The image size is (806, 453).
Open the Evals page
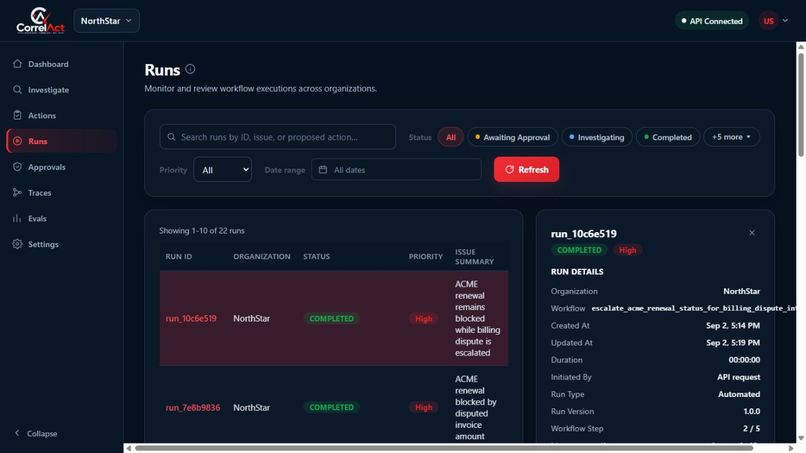click(x=62, y=218)
